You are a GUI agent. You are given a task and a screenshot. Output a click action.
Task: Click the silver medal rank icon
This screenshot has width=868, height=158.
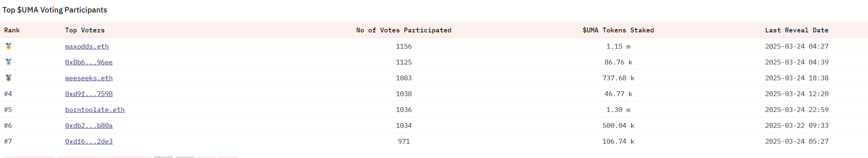[x=8, y=62]
